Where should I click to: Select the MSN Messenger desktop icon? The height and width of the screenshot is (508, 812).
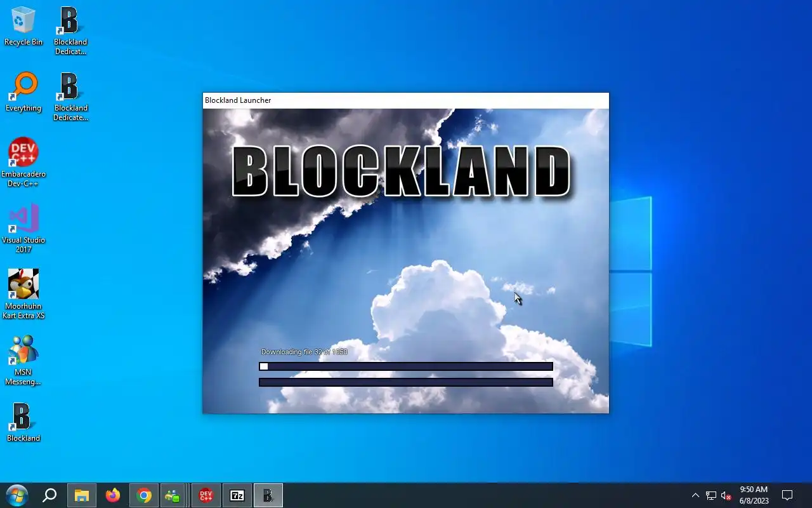click(23, 361)
